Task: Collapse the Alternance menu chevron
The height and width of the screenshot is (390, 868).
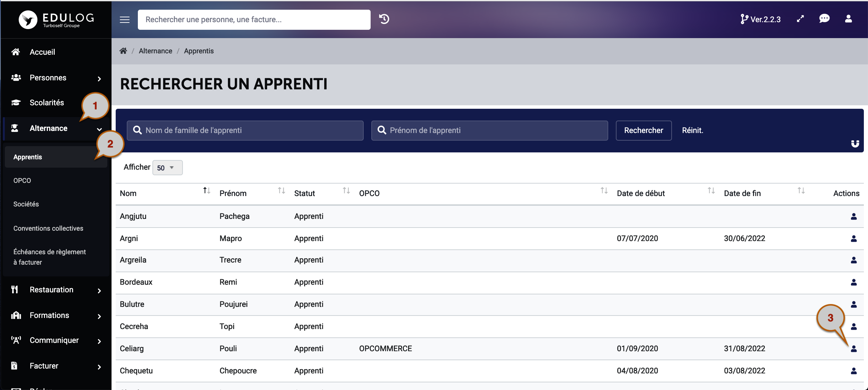Action: [99, 130]
